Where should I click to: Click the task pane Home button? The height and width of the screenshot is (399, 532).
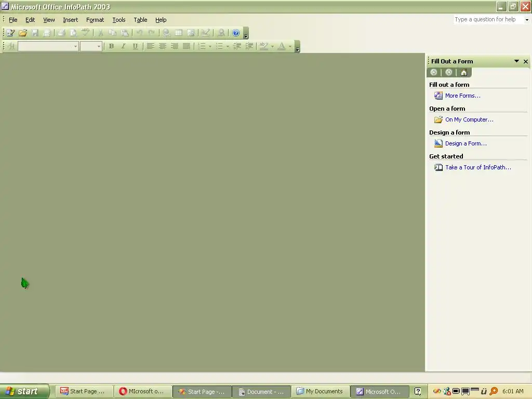[x=464, y=72]
